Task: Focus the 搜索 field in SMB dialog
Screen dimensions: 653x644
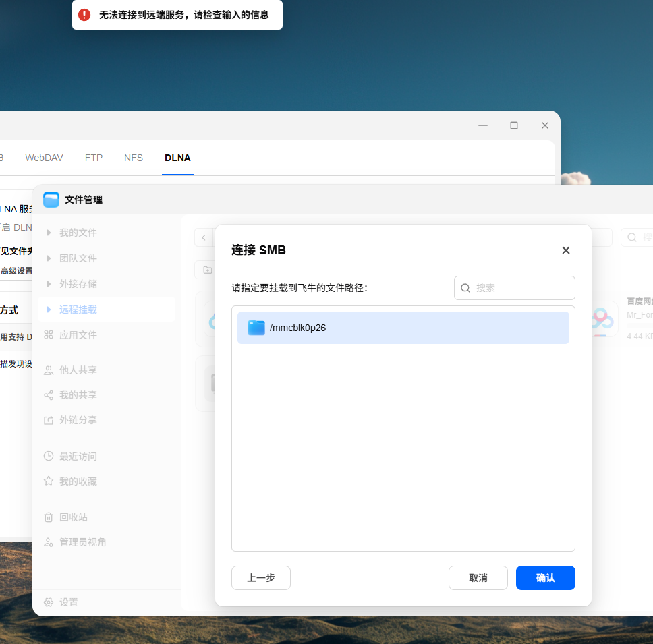Action: tap(514, 288)
